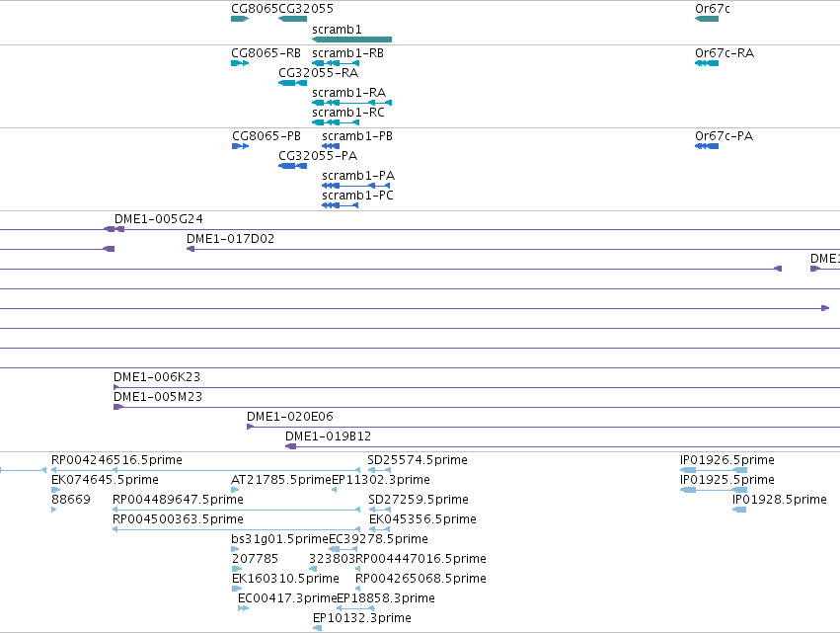840x633 pixels.
Task: Select the CG8065-PB protein label
Action: point(267,136)
